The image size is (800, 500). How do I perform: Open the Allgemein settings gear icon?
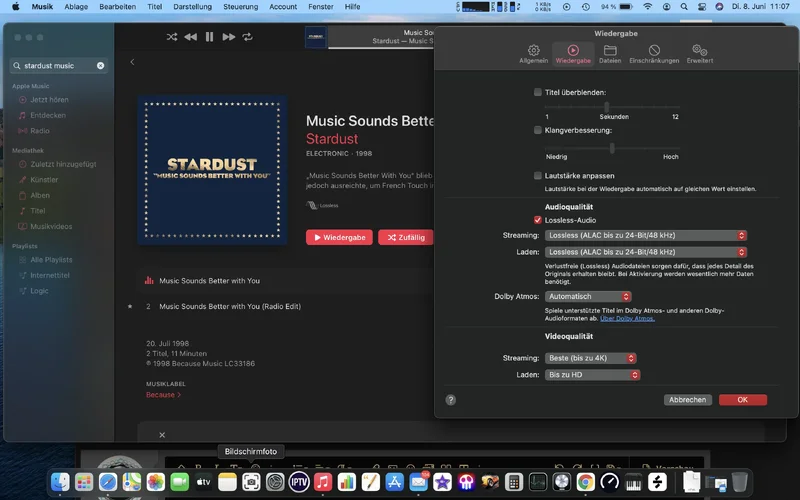(x=533, y=53)
